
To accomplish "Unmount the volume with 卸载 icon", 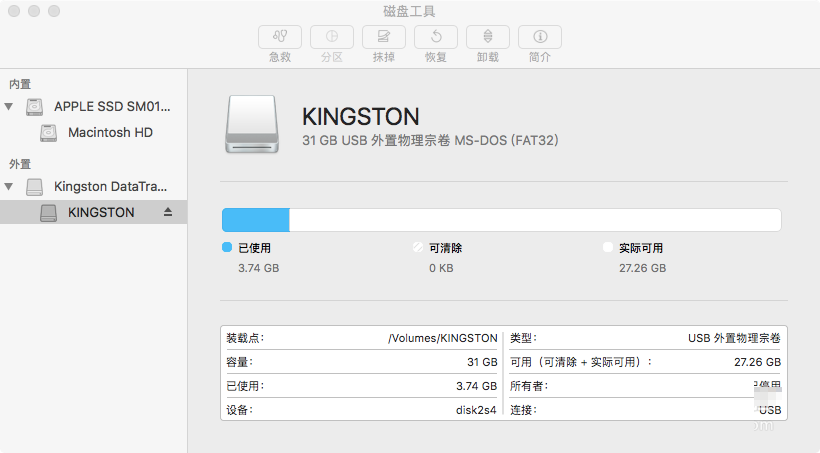I will coord(488,37).
